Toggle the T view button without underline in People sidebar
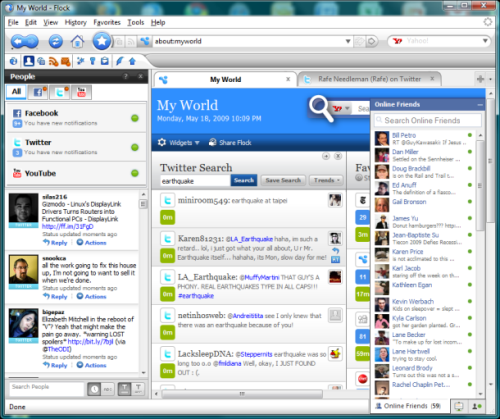 click(138, 389)
